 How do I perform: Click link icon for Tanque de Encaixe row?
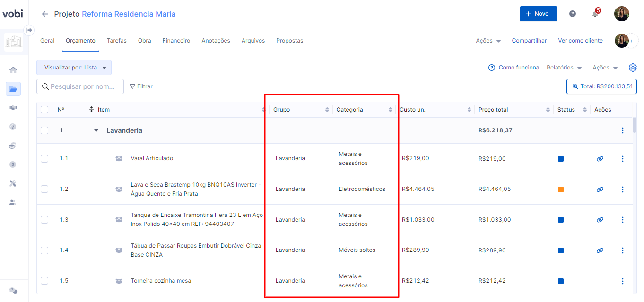pyautogui.click(x=600, y=220)
